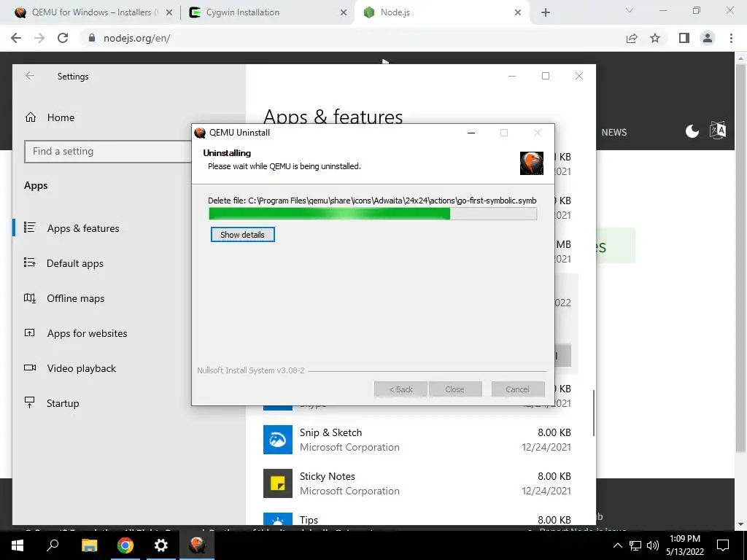The width and height of the screenshot is (747, 560).
Task: Click the greyed Cancel button in the uninstaller
Action: click(518, 389)
